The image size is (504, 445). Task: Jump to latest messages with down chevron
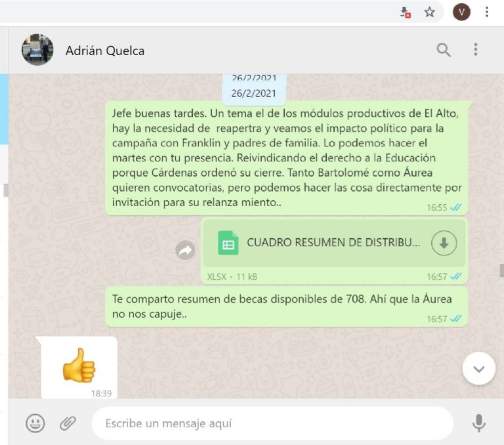click(479, 368)
